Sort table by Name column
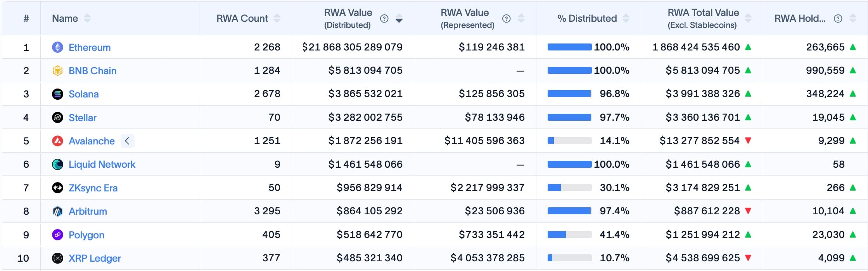This screenshot has height=271, width=868. pos(87,18)
